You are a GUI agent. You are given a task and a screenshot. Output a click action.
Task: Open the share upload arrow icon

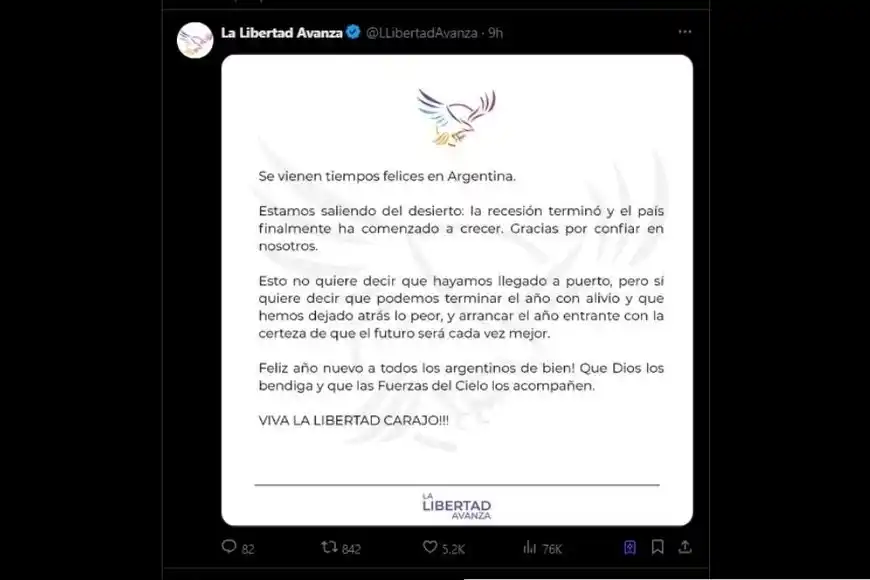(685, 547)
